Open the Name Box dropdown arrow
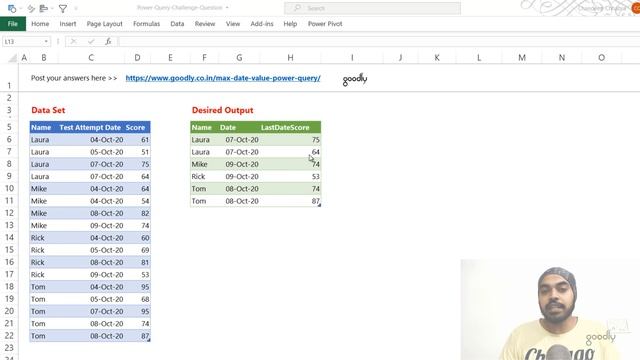Viewport: 640px width, 360px height. pyautogui.click(x=46, y=41)
